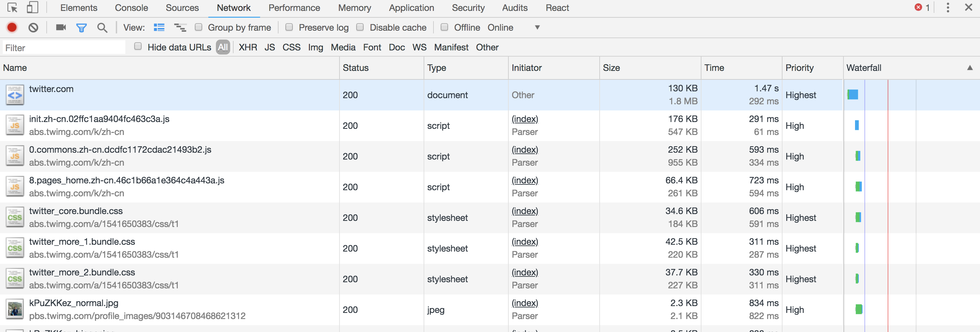Tick the Hide data URLs checkbox
980x332 pixels.
[138, 46]
